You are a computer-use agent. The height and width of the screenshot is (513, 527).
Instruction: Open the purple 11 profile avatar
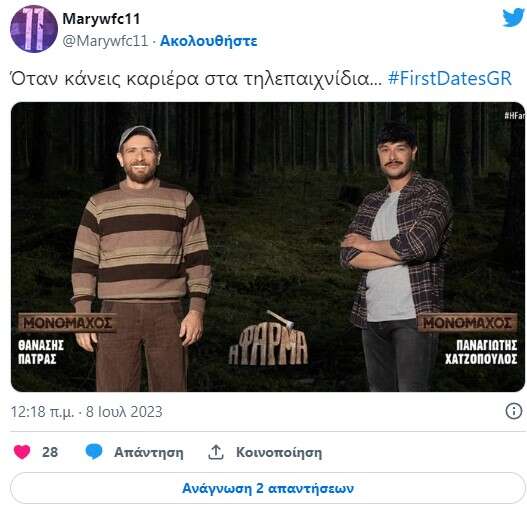coord(34,29)
